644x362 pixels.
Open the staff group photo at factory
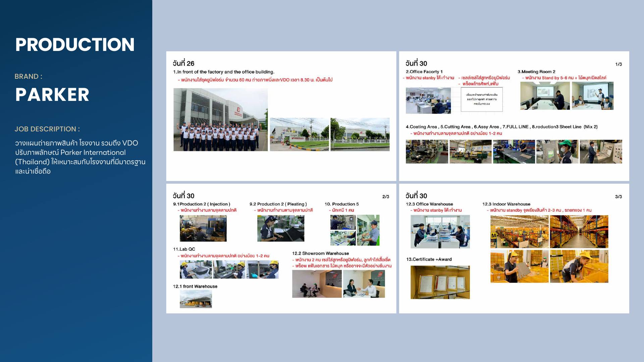point(220,120)
